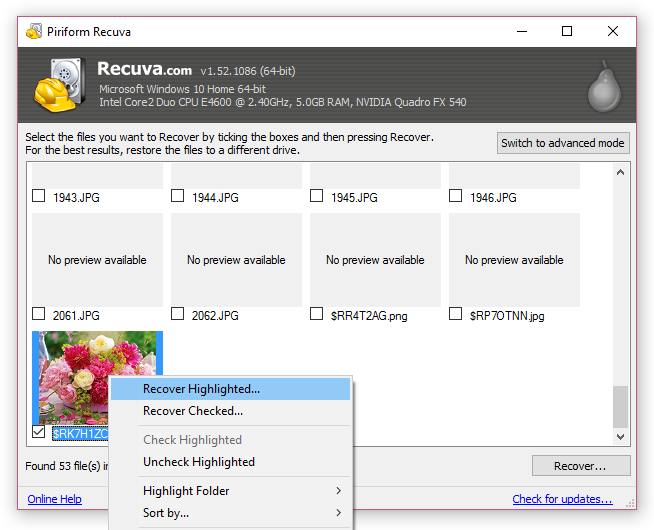Viewport: 654px width, 530px height.
Task: Click the scroll up arrow of file list
Action: click(620, 172)
